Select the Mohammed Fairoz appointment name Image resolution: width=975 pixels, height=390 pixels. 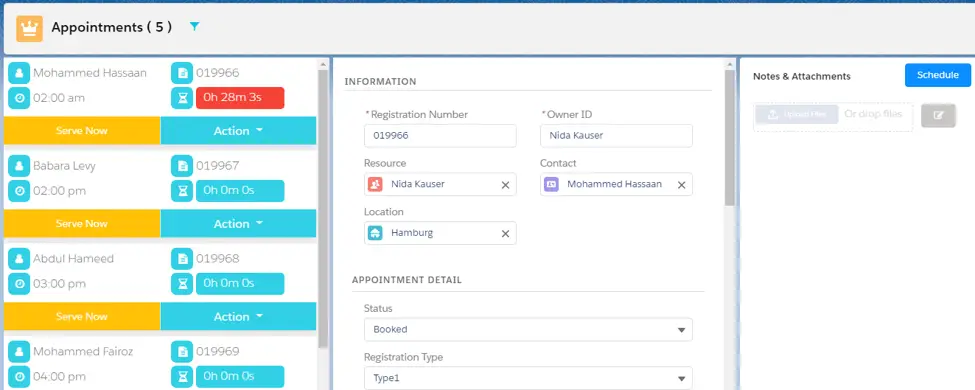84,351
